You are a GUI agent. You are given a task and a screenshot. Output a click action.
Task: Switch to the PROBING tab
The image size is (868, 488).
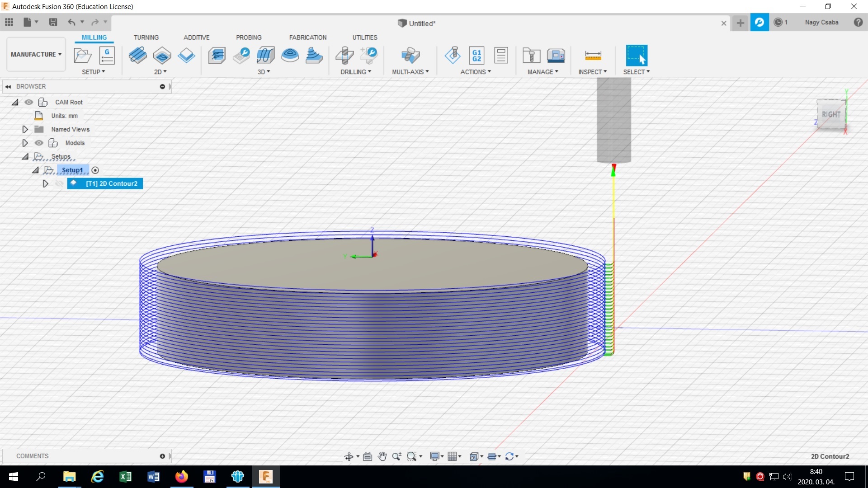[249, 38]
